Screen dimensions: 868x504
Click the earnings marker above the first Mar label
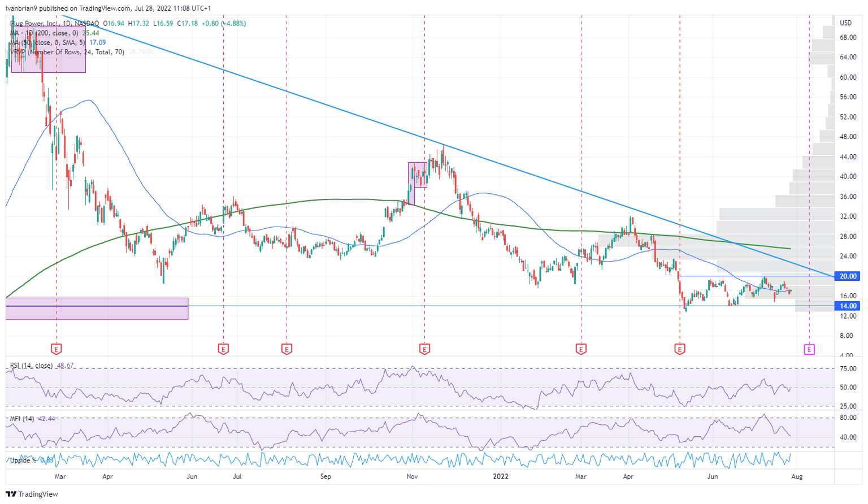57,349
